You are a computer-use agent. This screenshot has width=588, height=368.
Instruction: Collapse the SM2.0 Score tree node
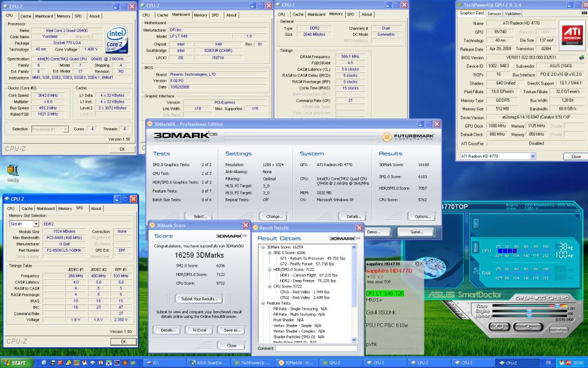pos(268,252)
